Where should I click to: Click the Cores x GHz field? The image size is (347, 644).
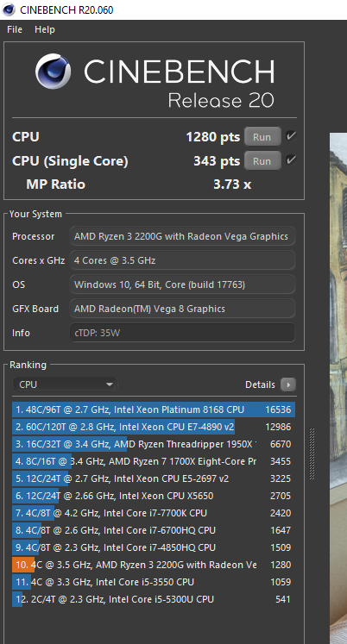pyautogui.click(x=182, y=260)
